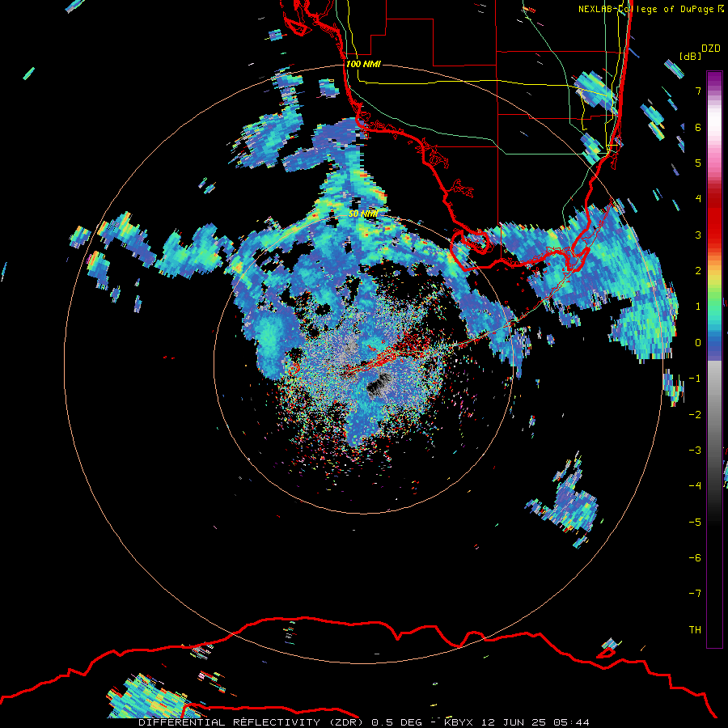728x728 pixels.
Task: Click the -5 value on the color scale
Action: coord(695,523)
